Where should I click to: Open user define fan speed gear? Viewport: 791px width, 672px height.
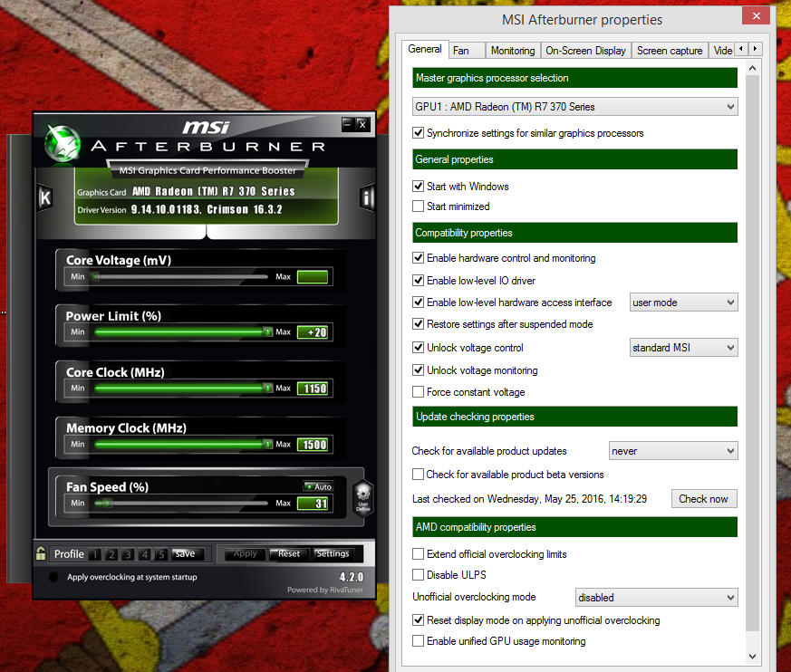point(362,497)
